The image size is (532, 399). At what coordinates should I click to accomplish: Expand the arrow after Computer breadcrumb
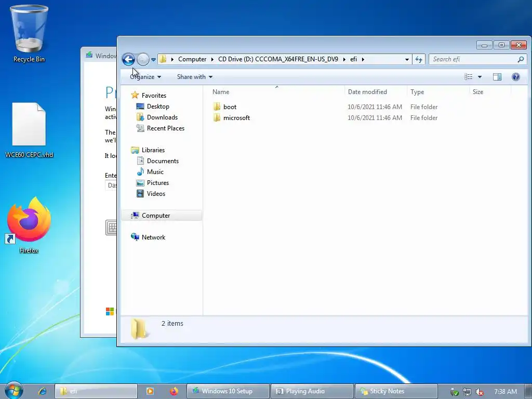click(x=212, y=59)
